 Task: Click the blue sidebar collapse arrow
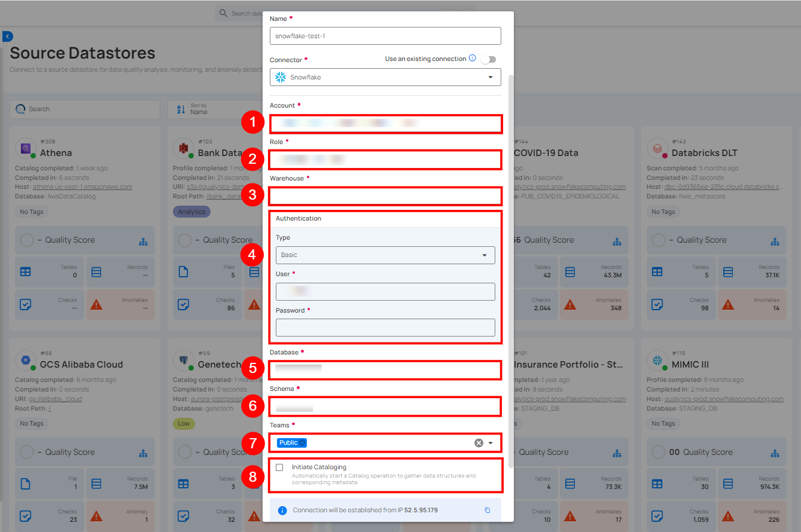(7, 36)
